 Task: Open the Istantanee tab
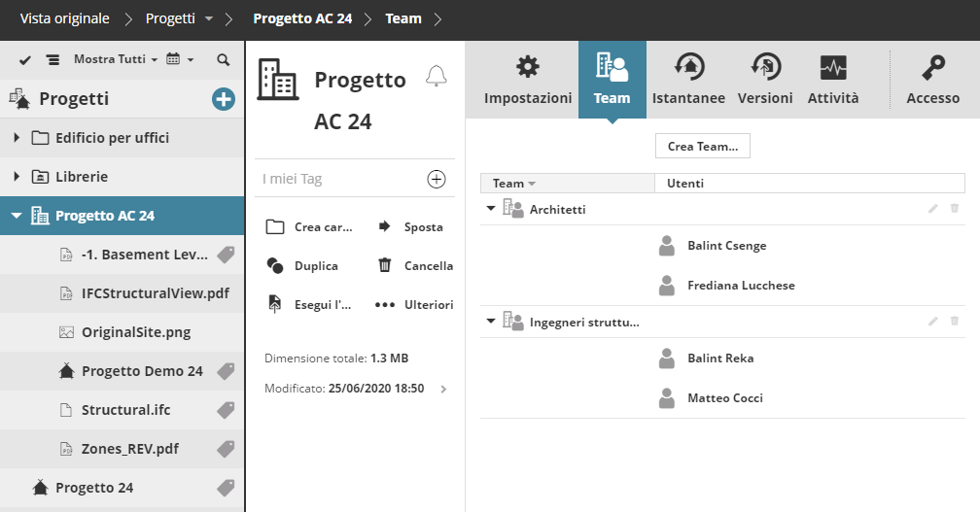[x=688, y=80]
